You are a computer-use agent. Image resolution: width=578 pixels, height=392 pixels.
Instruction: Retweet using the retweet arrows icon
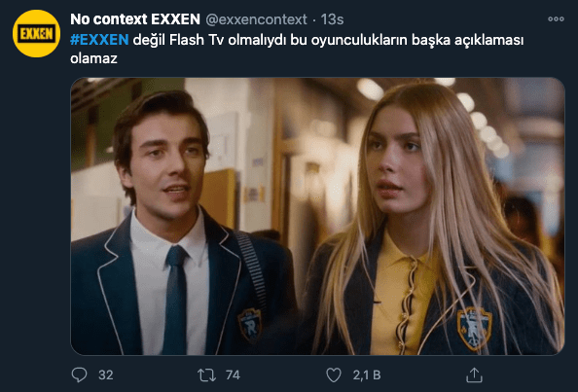click(206, 375)
